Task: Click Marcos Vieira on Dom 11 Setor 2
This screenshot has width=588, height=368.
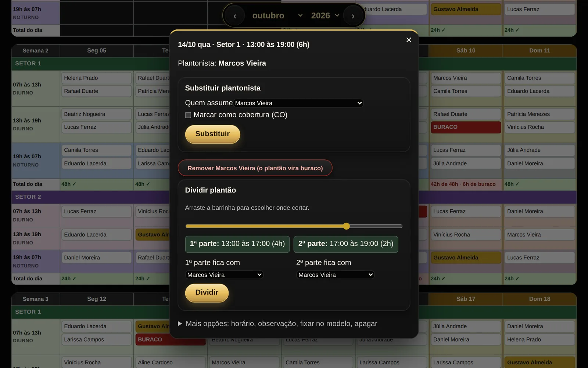Action: click(x=539, y=235)
